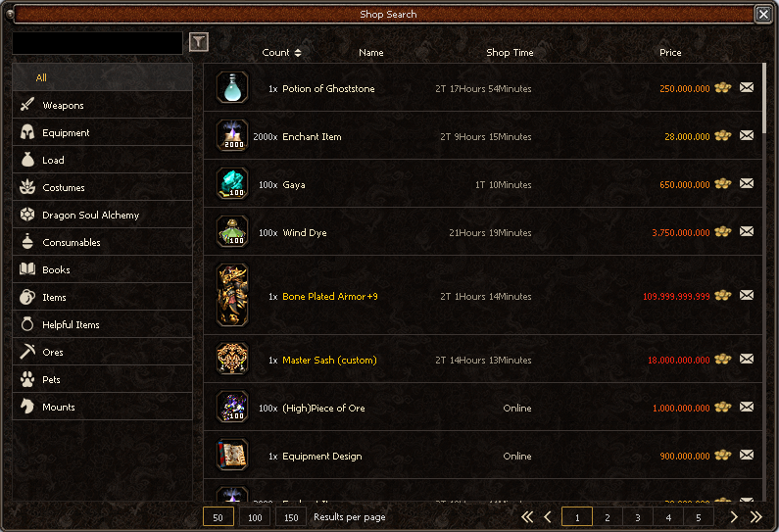Message the Equipment Design seller via envelope
Screen dimensions: 779x532
(747, 455)
